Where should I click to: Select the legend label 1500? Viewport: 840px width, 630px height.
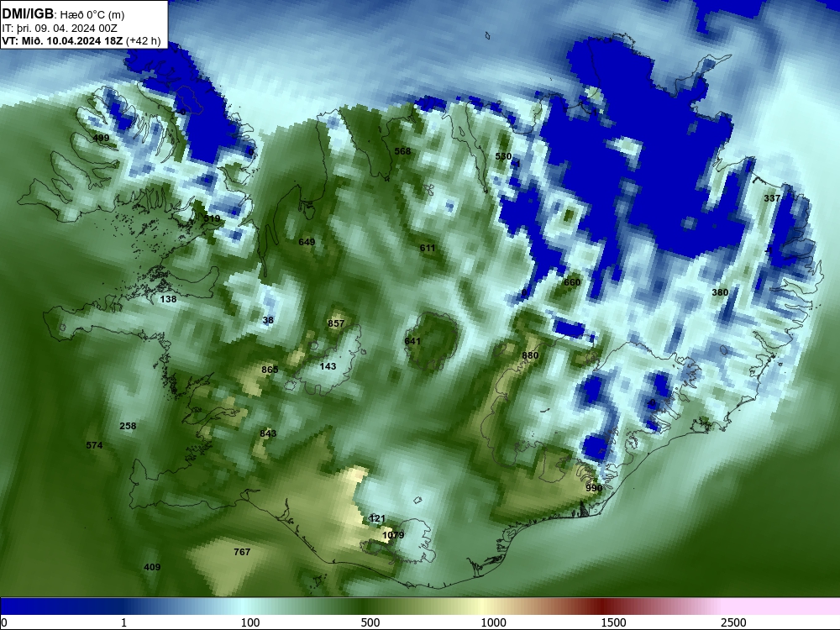pyautogui.click(x=613, y=622)
